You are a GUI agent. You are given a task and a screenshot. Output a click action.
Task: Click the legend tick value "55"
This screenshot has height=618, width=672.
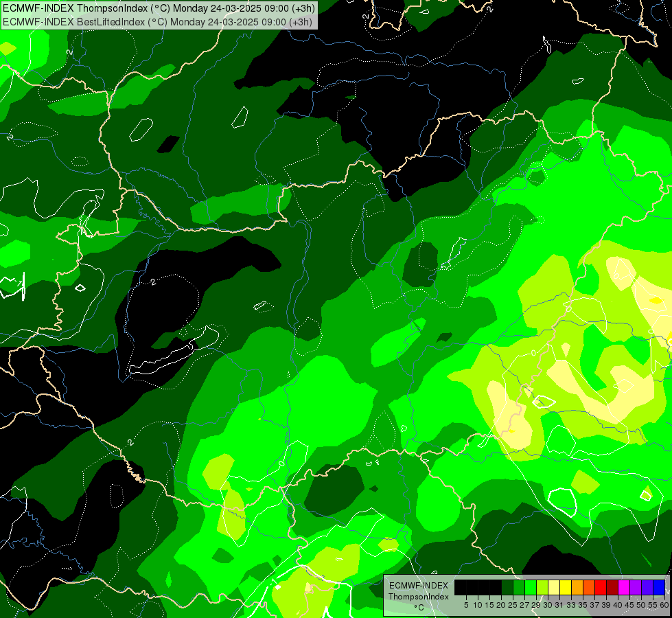[x=653, y=605]
